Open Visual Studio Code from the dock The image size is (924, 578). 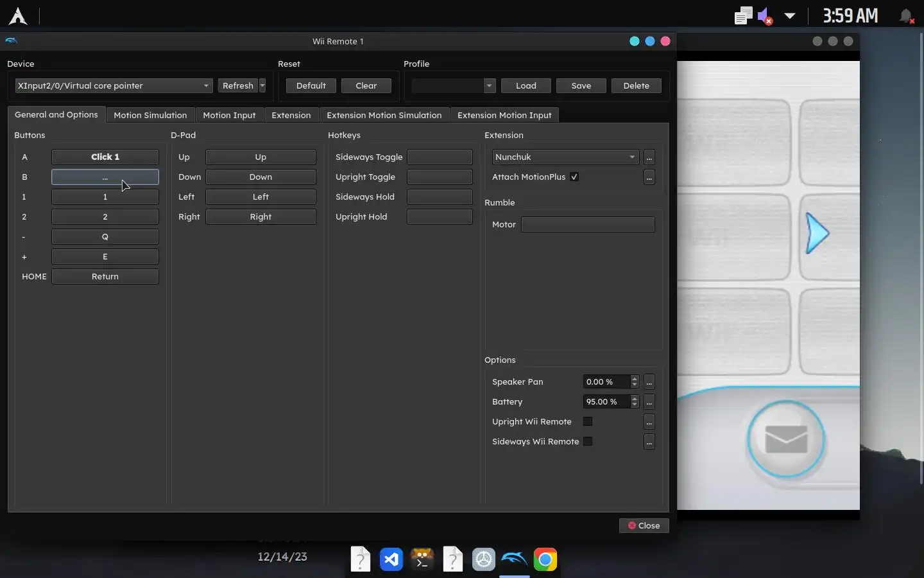coord(391,560)
